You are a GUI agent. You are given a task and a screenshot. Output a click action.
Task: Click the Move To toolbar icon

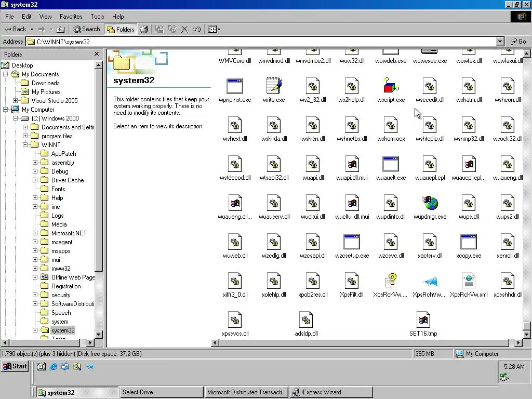(159, 29)
